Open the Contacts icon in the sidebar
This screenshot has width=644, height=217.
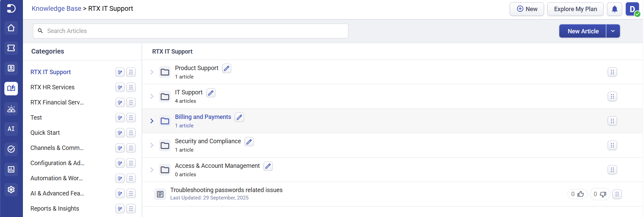(11, 68)
